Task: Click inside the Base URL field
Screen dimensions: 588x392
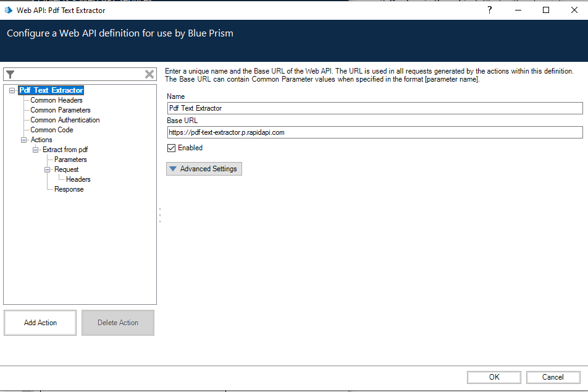Action: 374,132
